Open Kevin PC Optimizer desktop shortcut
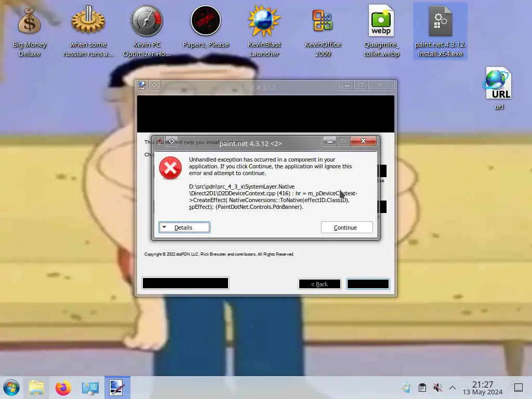 [x=147, y=31]
